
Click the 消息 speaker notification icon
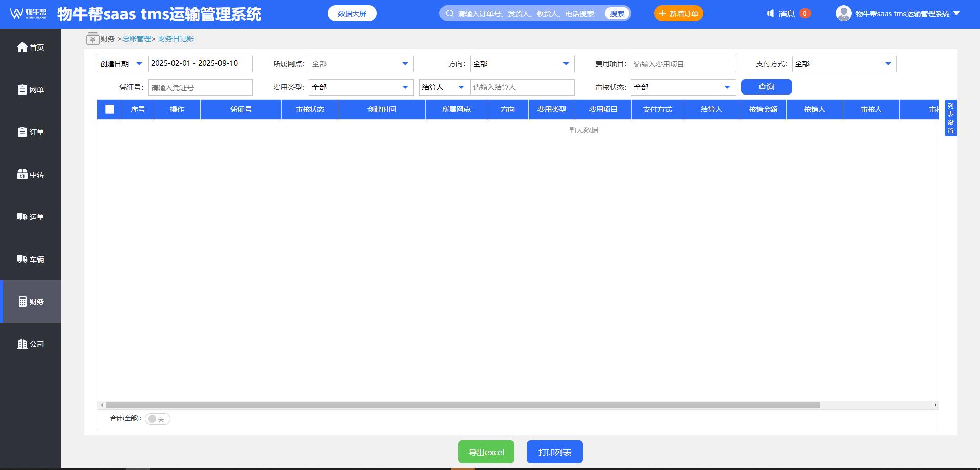click(x=770, y=14)
